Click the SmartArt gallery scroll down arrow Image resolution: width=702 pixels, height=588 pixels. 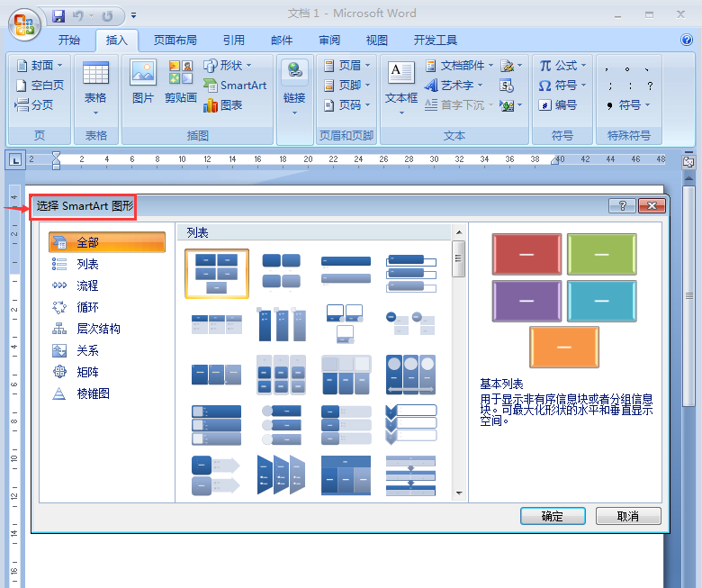click(x=459, y=493)
